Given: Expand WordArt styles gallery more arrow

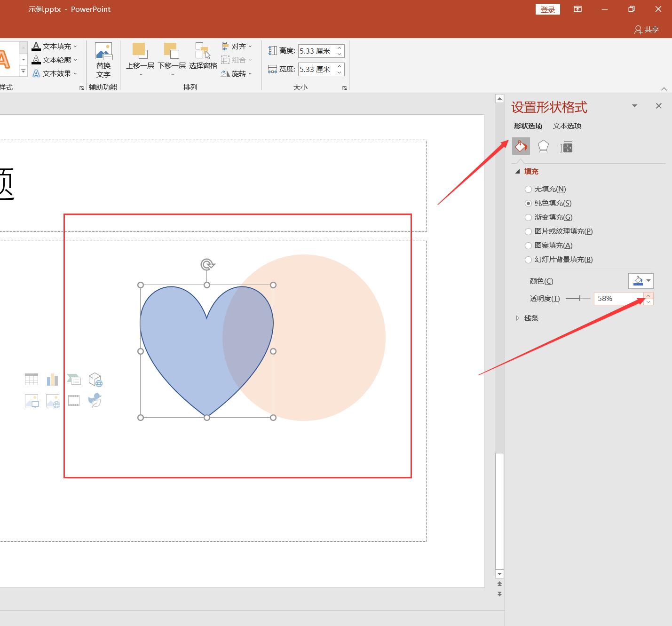Looking at the screenshot, I should point(23,71).
